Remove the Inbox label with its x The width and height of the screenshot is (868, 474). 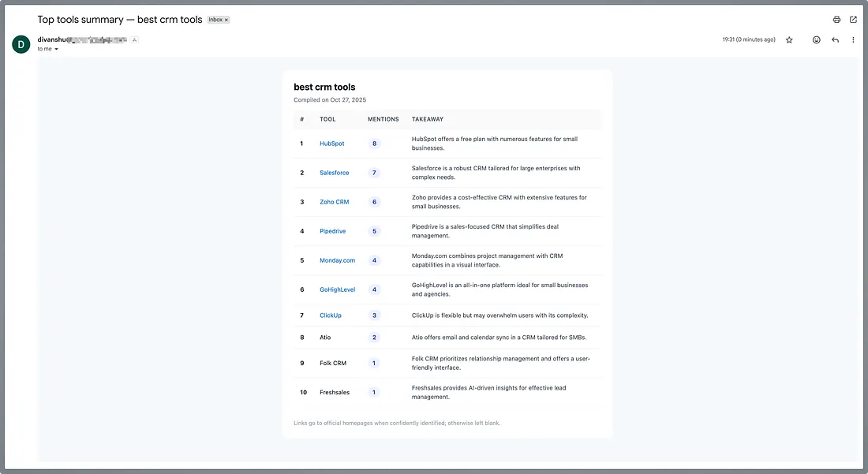click(226, 20)
